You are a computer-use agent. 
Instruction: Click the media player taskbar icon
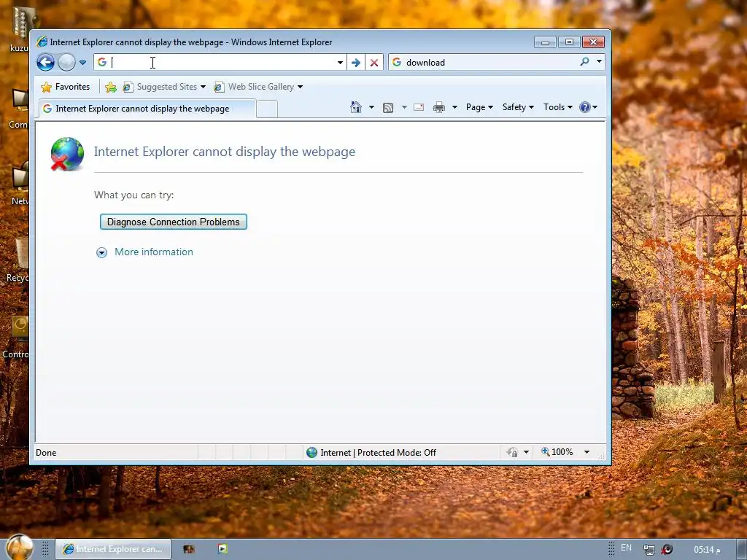click(x=222, y=549)
